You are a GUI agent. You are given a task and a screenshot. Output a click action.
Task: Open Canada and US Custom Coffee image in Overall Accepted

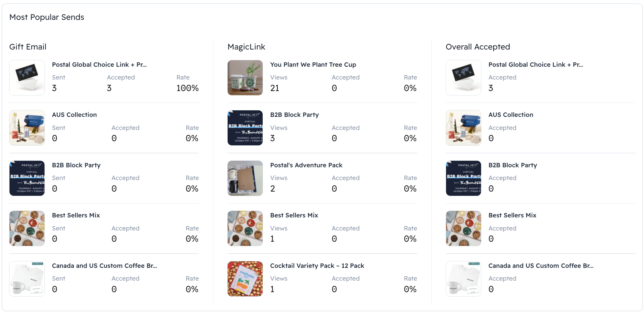pos(464,279)
